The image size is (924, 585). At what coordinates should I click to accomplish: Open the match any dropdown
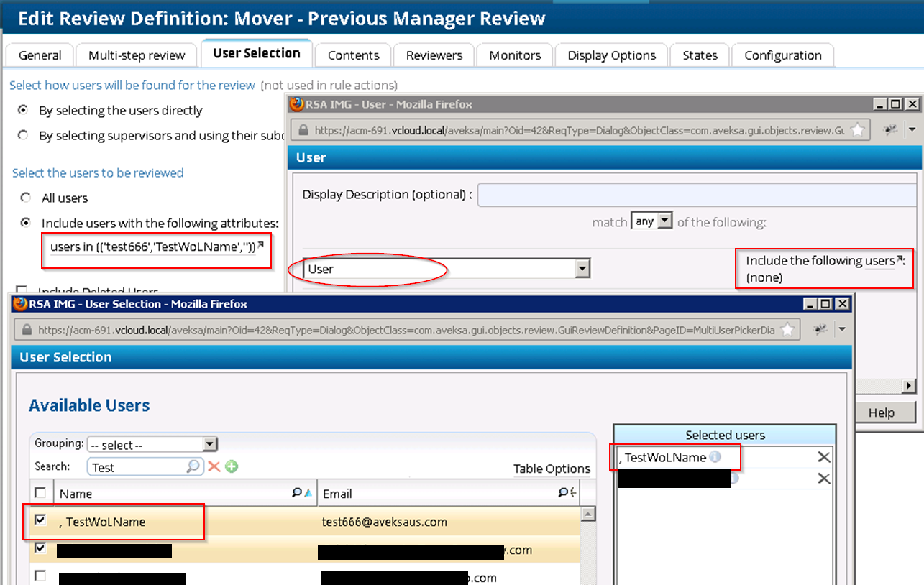664,221
